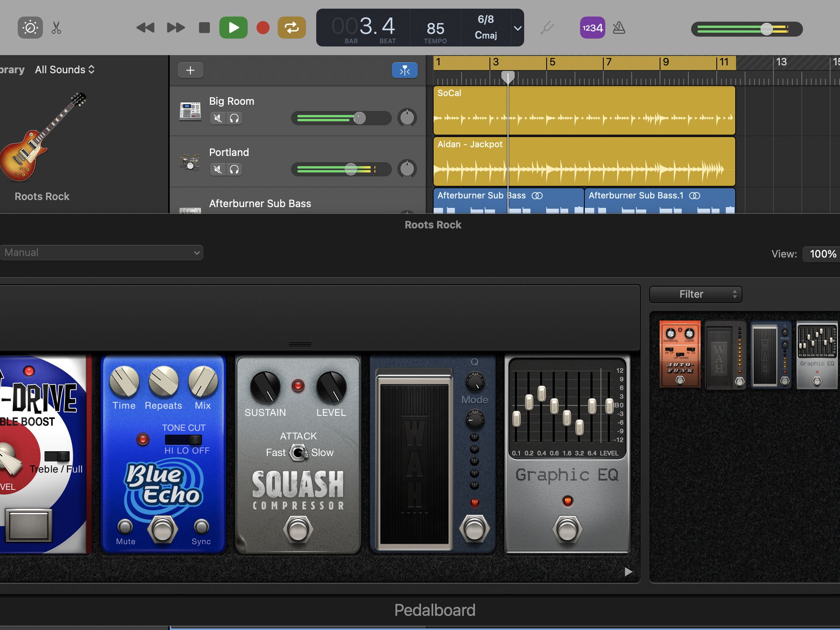This screenshot has width=840, height=630.
Task: Click the red Record button
Action: [x=263, y=28]
